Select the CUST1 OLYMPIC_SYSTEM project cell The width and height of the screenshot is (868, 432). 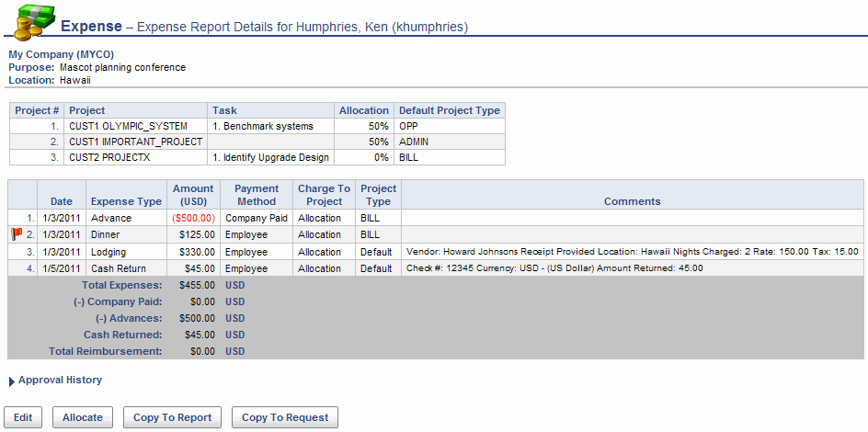coord(136,126)
